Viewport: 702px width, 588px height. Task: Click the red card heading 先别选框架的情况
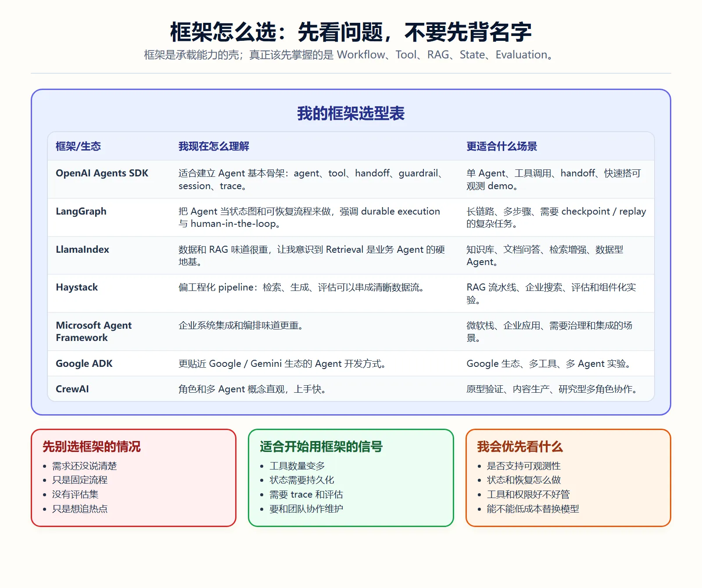[x=92, y=447]
